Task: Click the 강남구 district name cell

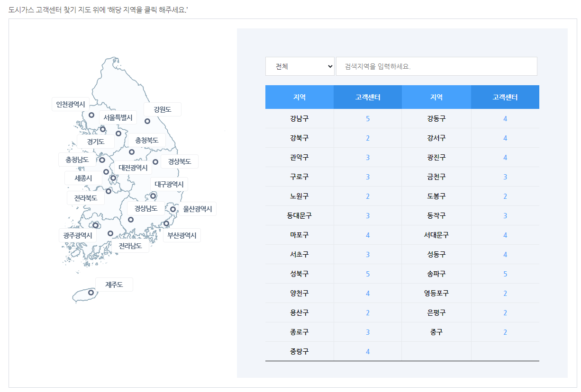Action: (x=300, y=118)
